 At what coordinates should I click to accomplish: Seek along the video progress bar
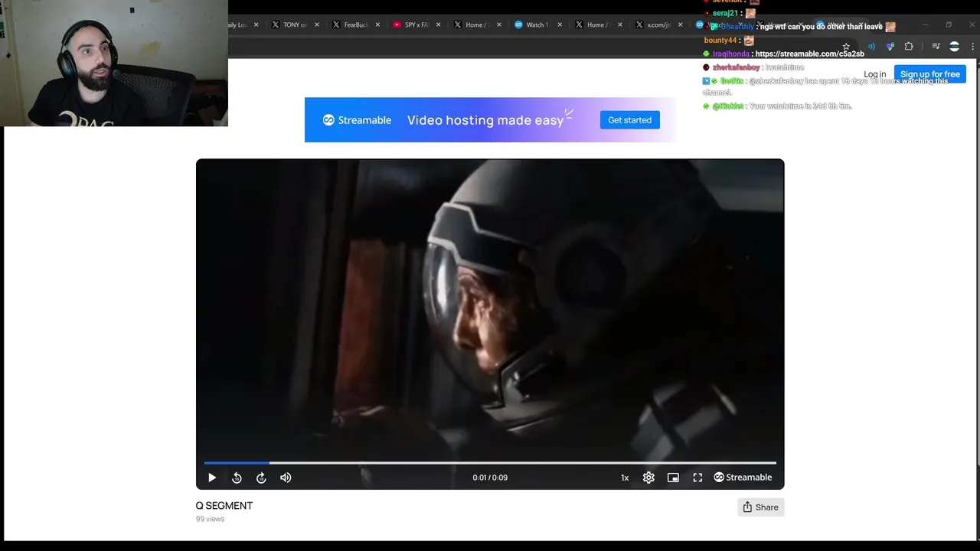(490, 463)
